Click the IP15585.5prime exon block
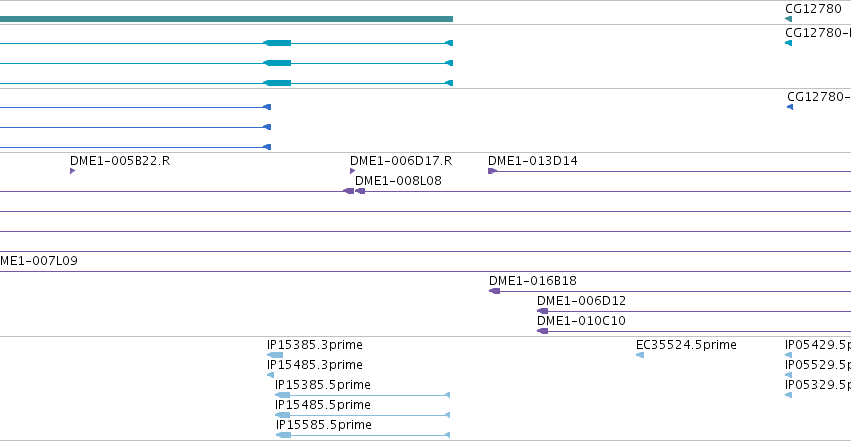The image size is (851, 441). pyautogui.click(x=283, y=436)
